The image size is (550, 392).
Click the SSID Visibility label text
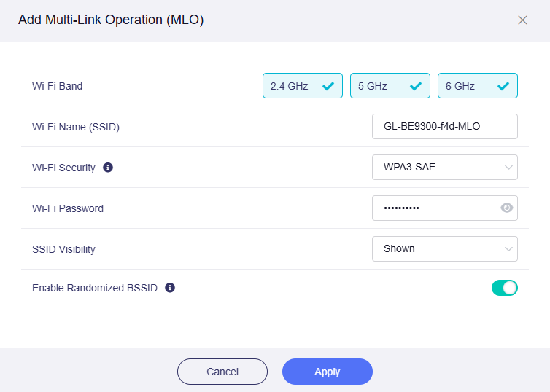click(63, 249)
